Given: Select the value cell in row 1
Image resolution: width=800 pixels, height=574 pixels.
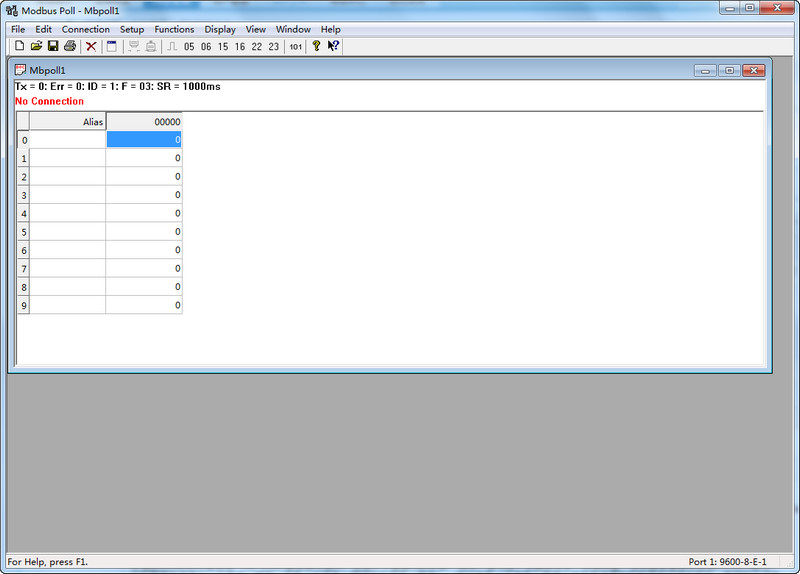Looking at the screenshot, I should pyautogui.click(x=144, y=158).
